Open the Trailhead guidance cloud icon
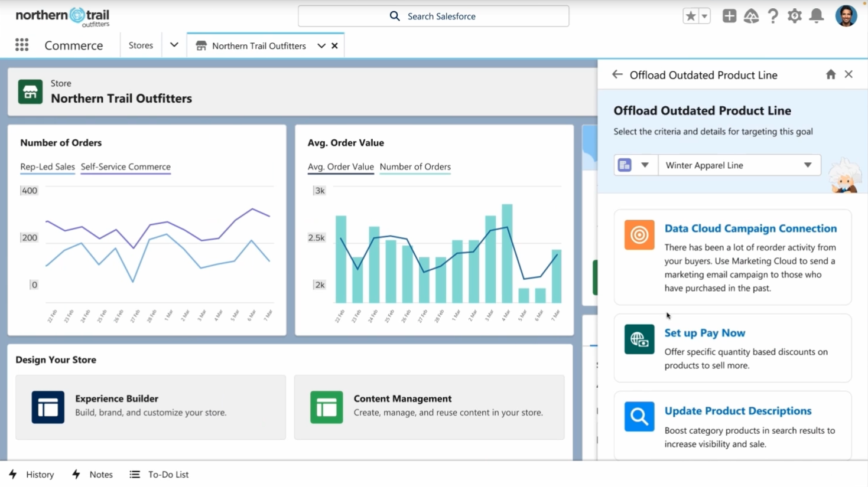 (751, 16)
